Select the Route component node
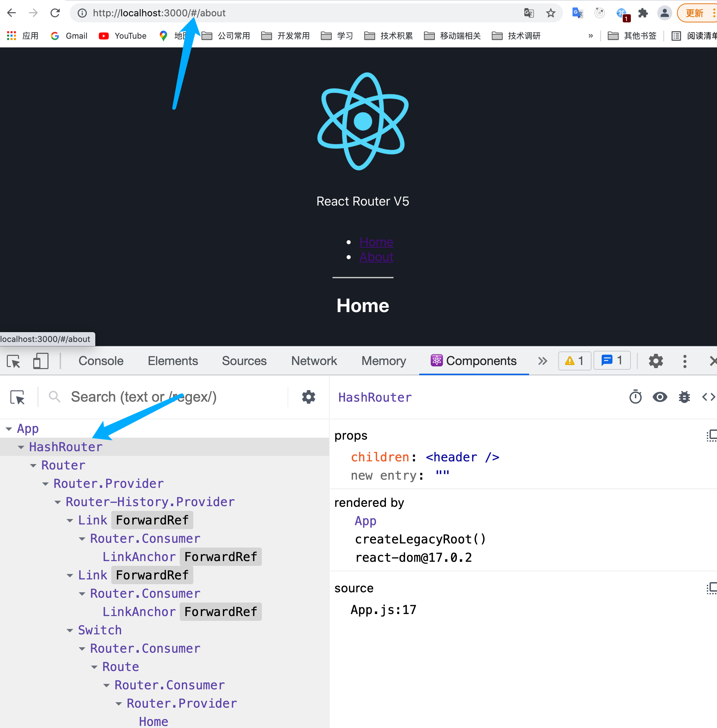 pos(120,667)
